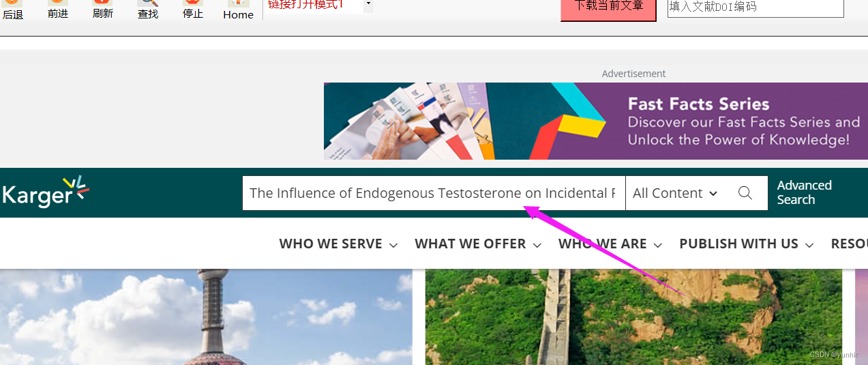The height and width of the screenshot is (365, 868).
Task: Click the 后退 back toolbar icon
Action: tap(12, 10)
